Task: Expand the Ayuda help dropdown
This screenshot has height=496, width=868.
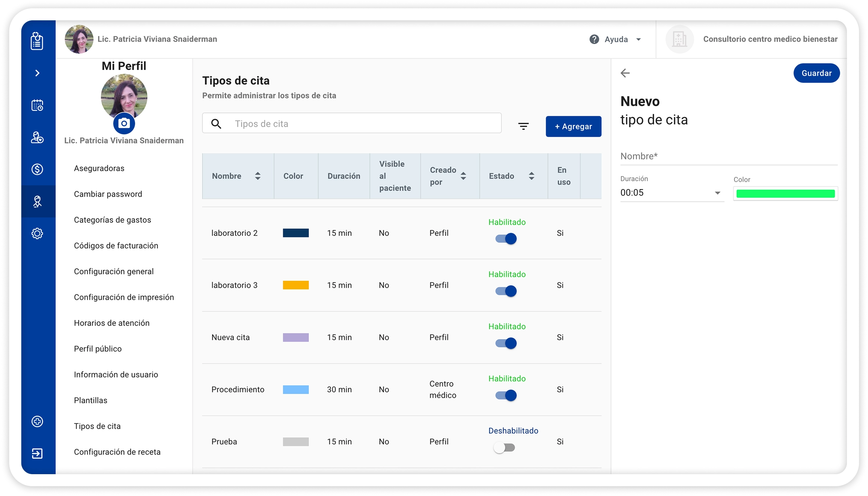Action: 616,40
